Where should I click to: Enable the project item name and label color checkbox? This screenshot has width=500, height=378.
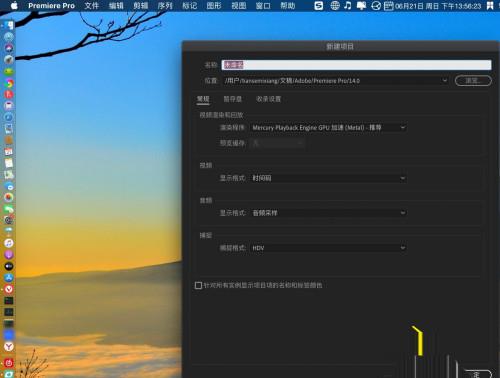(x=198, y=285)
